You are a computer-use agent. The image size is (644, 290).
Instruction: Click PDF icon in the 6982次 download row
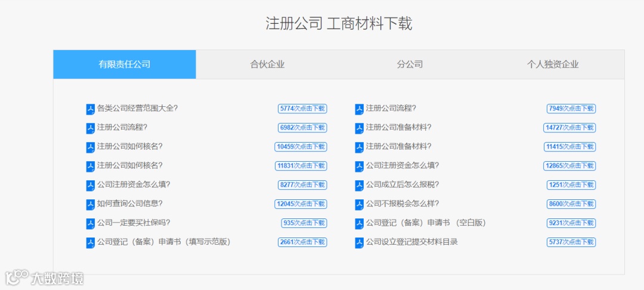[x=91, y=128]
